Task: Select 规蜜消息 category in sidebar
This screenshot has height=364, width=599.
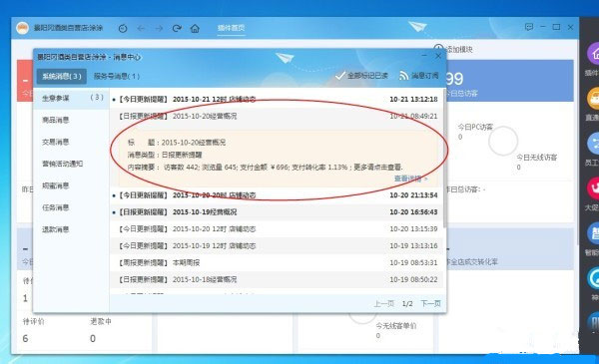Action: [55, 185]
